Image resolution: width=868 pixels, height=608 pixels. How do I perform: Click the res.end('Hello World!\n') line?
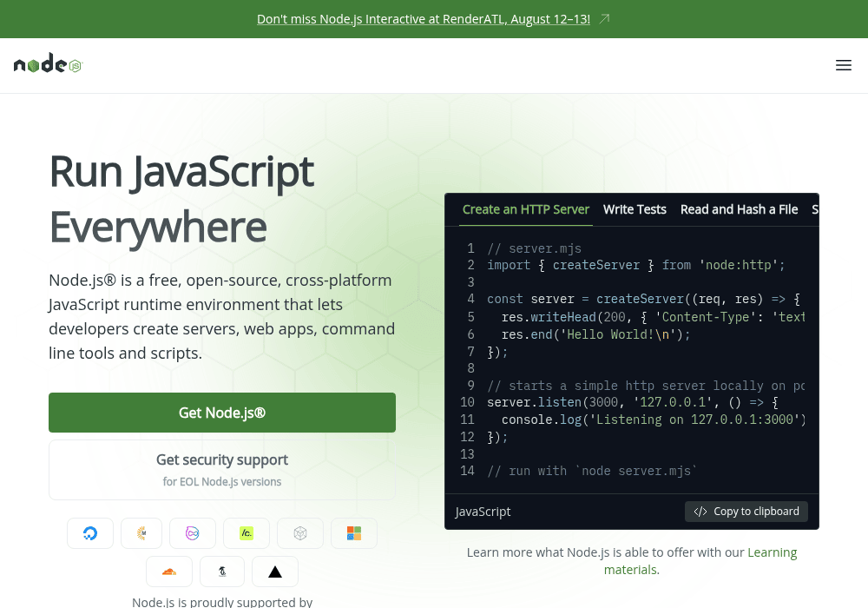pos(595,334)
